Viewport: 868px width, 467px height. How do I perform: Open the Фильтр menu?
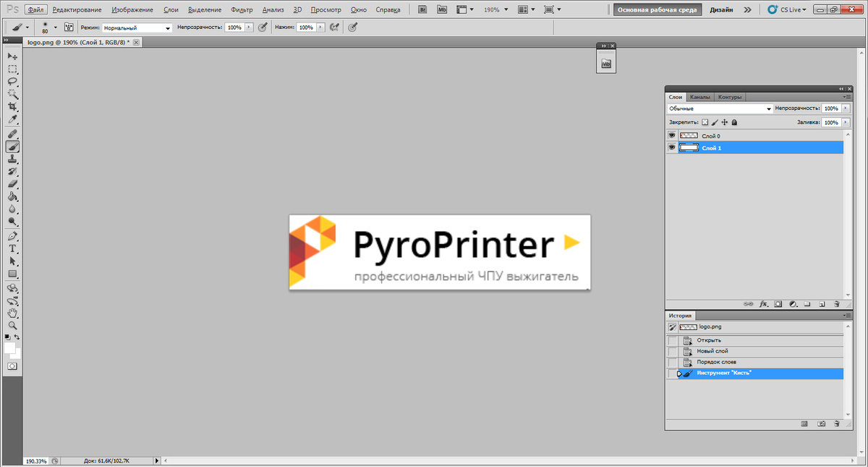click(x=242, y=10)
